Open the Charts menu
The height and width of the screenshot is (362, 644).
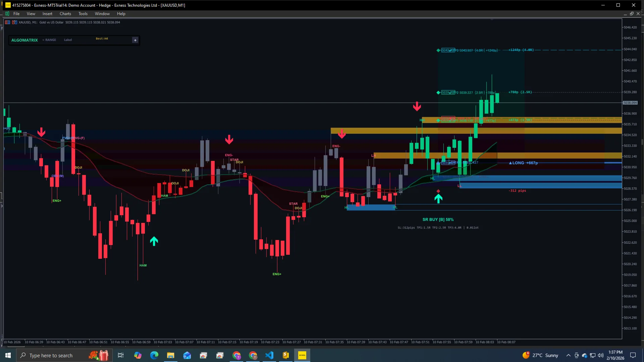[65, 14]
